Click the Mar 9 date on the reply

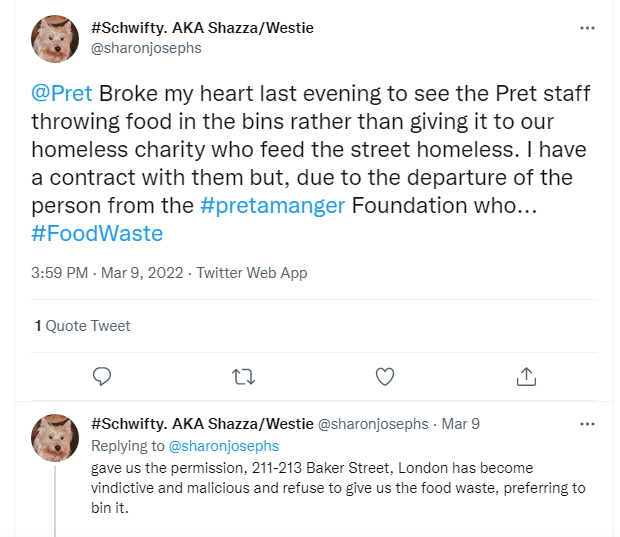461,424
